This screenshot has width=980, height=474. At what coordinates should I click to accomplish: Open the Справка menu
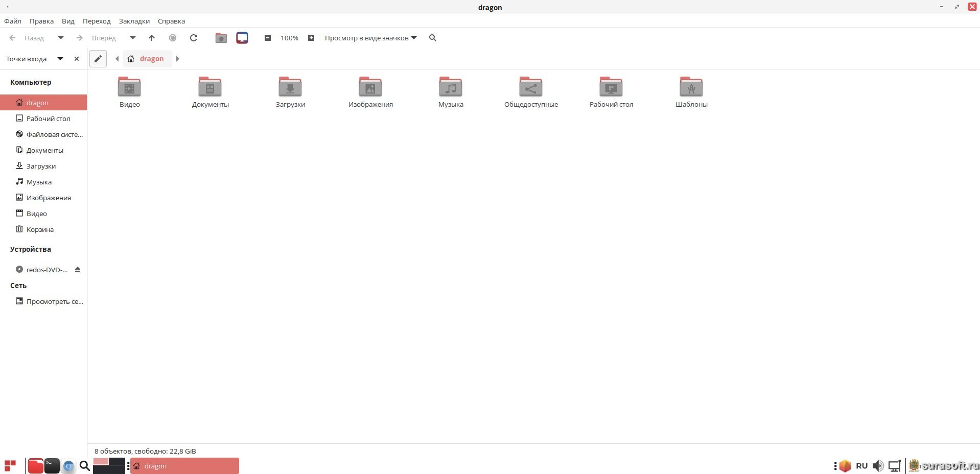[x=171, y=21]
